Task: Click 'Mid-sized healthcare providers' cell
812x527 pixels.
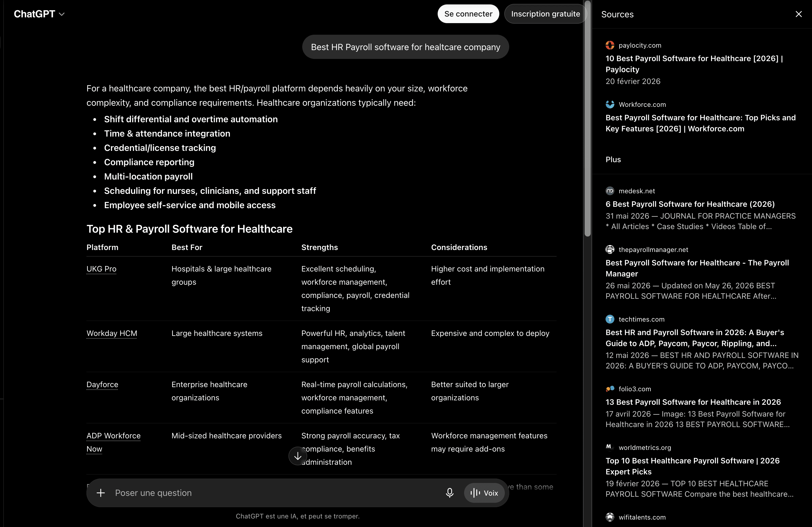Action: 226,436
